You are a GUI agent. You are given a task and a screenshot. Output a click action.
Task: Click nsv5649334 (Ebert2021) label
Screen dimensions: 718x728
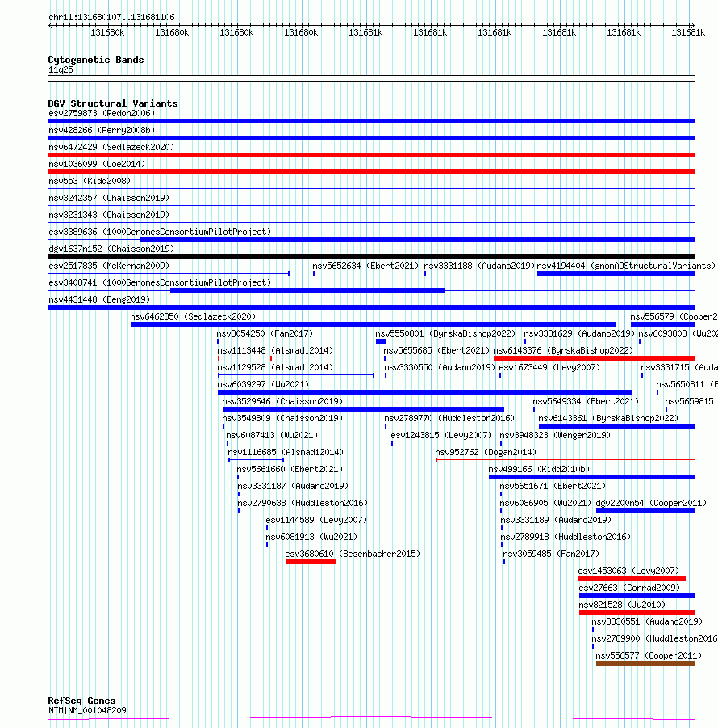click(x=586, y=402)
